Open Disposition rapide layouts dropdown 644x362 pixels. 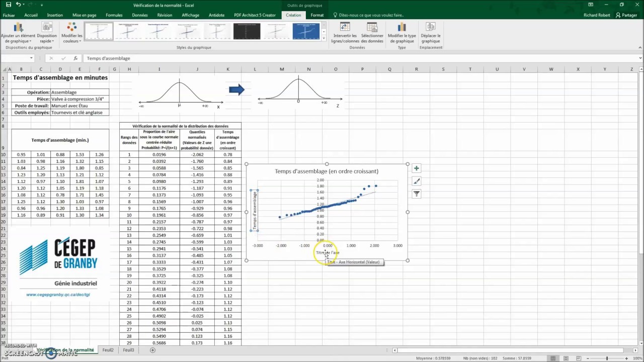(x=47, y=33)
